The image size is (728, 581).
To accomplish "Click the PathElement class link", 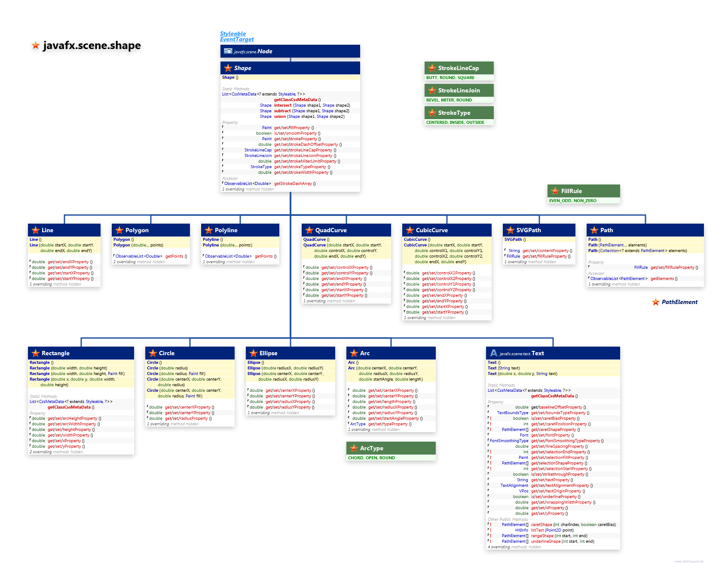I will (x=679, y=302).
